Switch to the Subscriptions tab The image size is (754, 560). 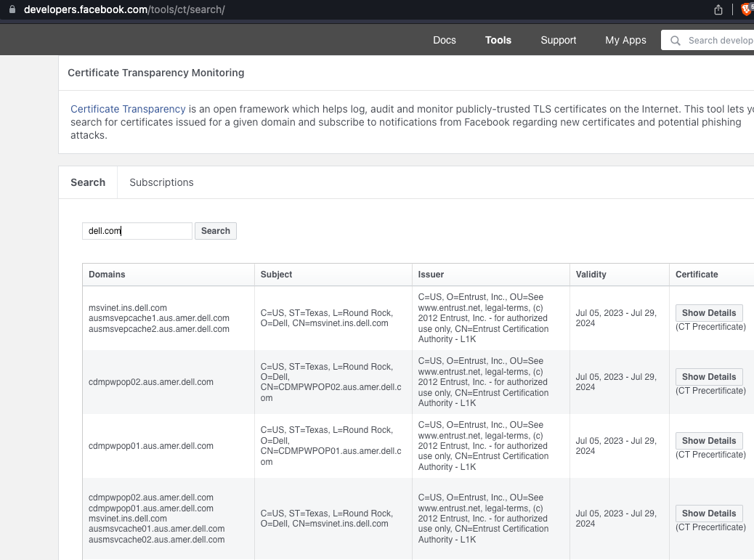pos(161,182)
